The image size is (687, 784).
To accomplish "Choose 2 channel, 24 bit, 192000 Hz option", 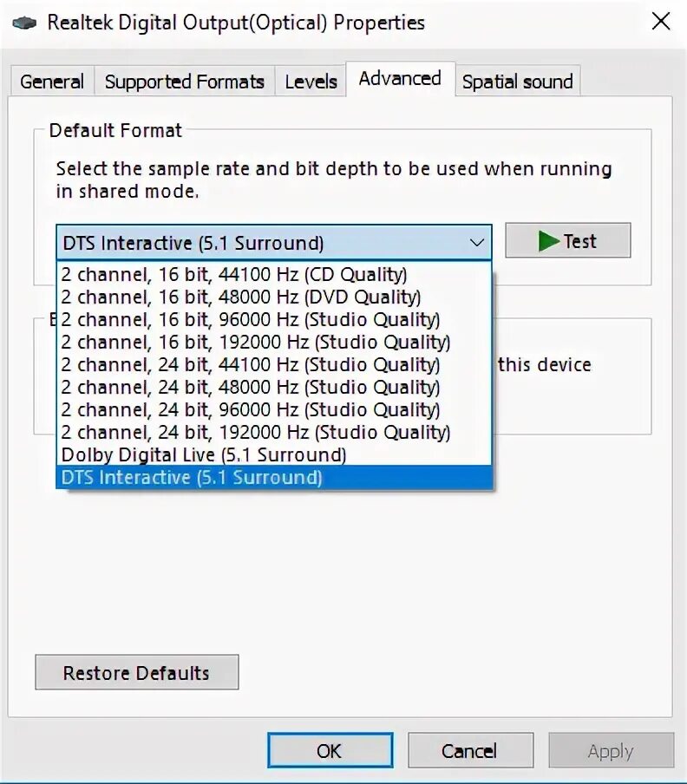I will [274, 432].
